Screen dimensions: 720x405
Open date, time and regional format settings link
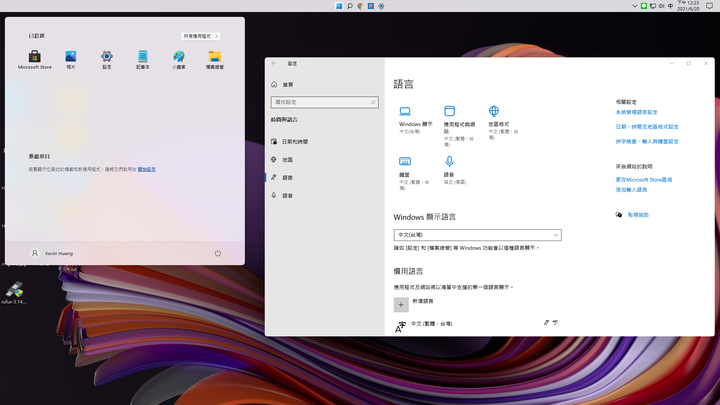tap(647, 127)
